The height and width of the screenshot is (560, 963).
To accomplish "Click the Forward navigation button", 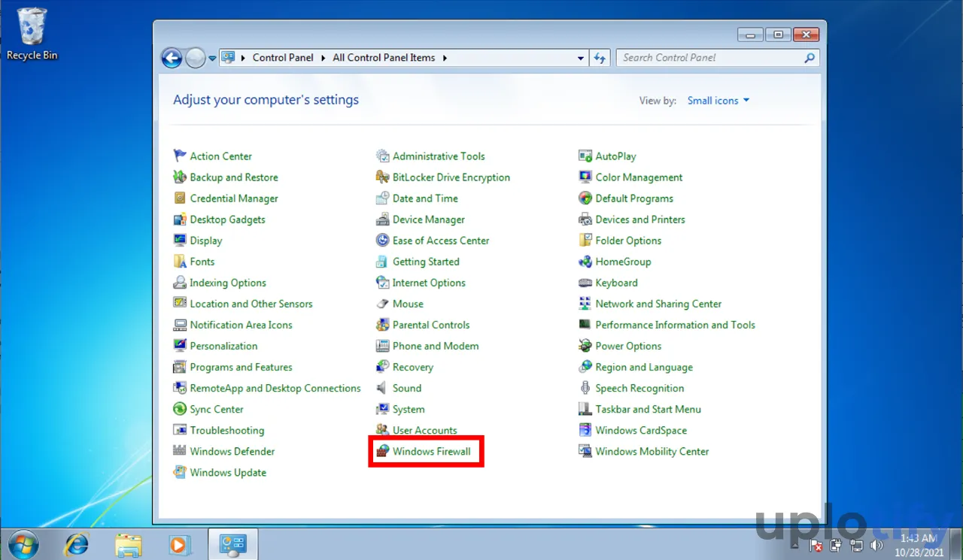I will coord(195,58).
